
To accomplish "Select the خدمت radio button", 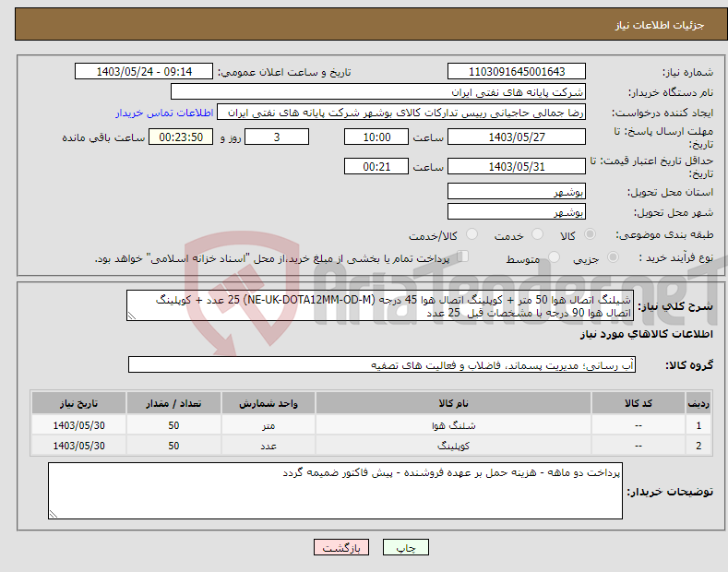I will coord(537,234).
